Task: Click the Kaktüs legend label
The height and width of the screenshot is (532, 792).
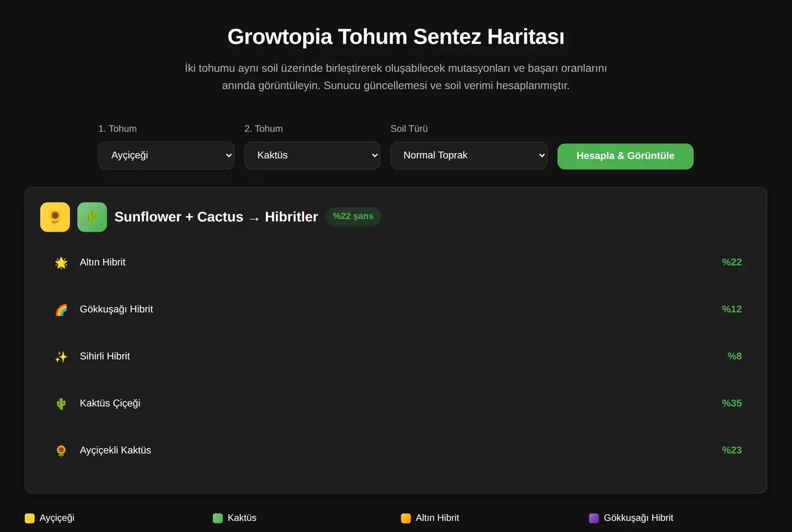Action: tap(242, 518)
